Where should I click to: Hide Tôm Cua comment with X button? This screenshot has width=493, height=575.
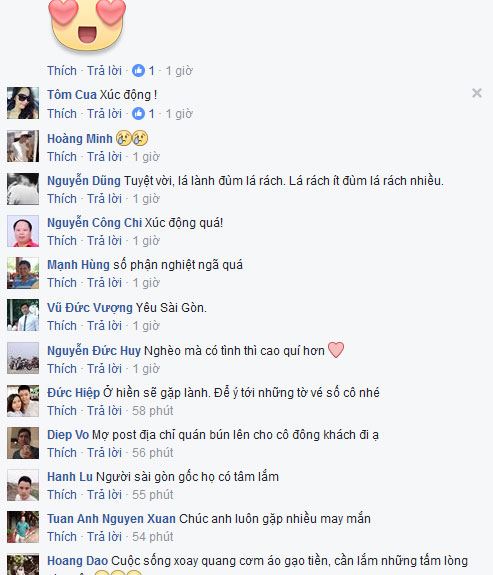click(x=476, y=93)
